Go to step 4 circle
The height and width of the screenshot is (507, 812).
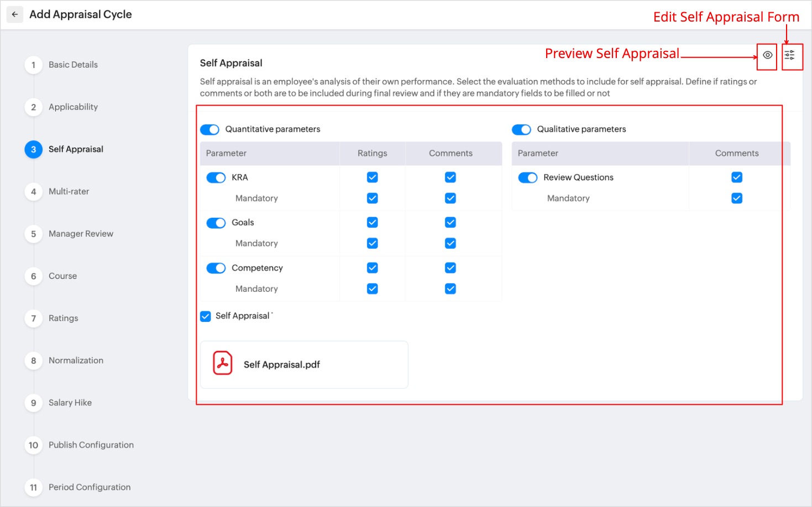point(34,192)
